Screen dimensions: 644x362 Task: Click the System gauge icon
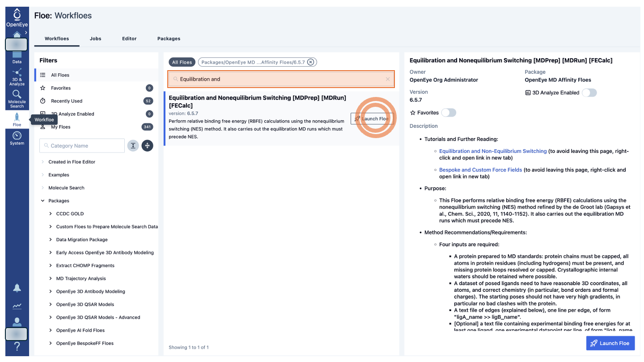coord(17,138)
